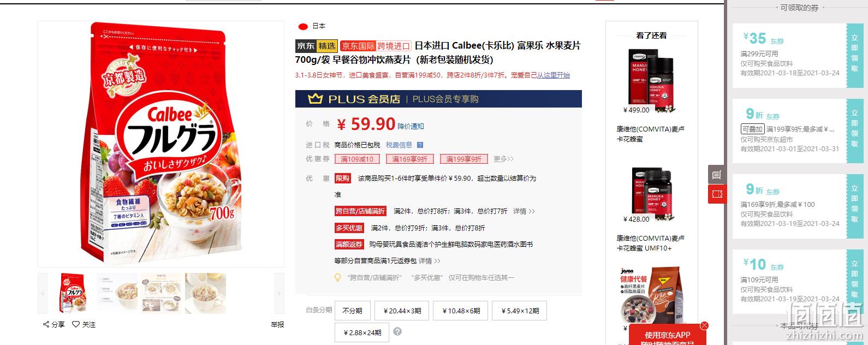This screenshot has width=868, height=345.
Task: Click the heart icon to follow product
Action: coord(76,324)
